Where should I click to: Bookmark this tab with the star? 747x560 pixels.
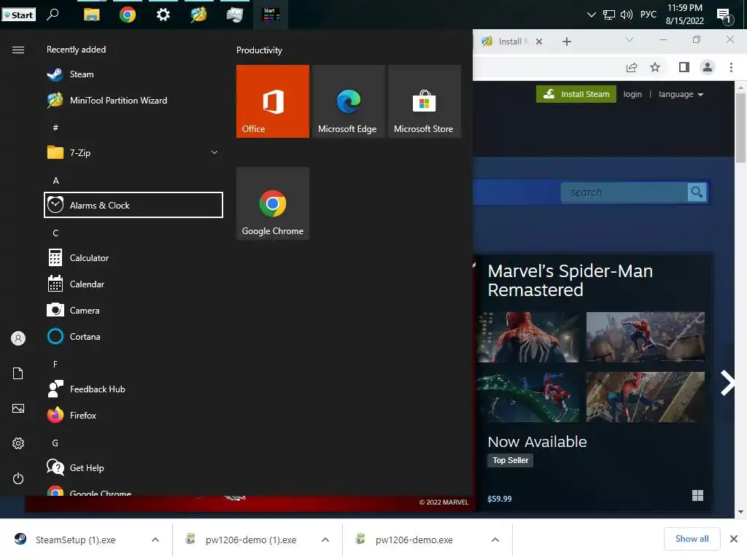(x=655, y=68)
